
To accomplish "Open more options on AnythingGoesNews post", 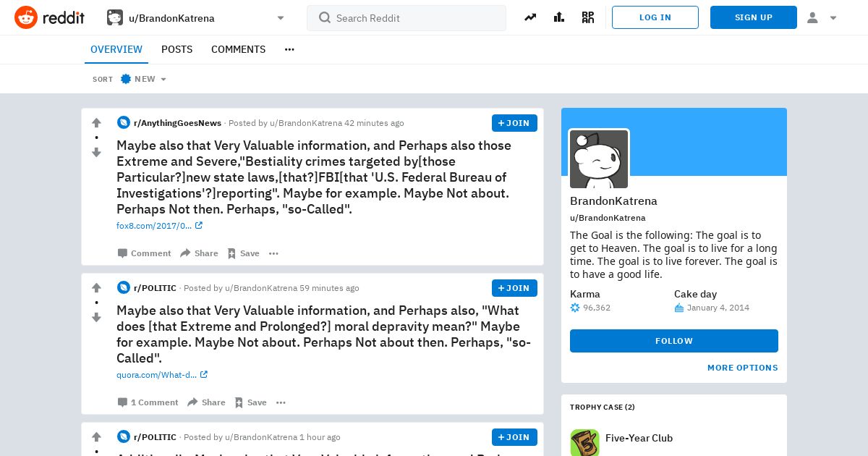I will pyautogui.click(x=273, y=253).
